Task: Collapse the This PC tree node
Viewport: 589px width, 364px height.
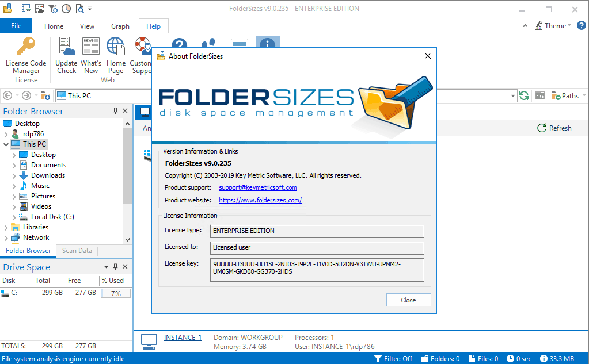Action: tap(6, 144)
